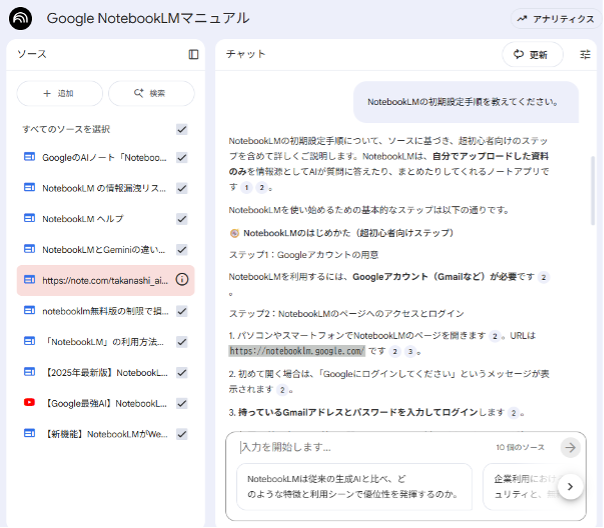This screenshot has height=528, width=604.
Task: Uncheck notebooklm無料版の制限 source checkbox
Action: (x=182, y=311)
